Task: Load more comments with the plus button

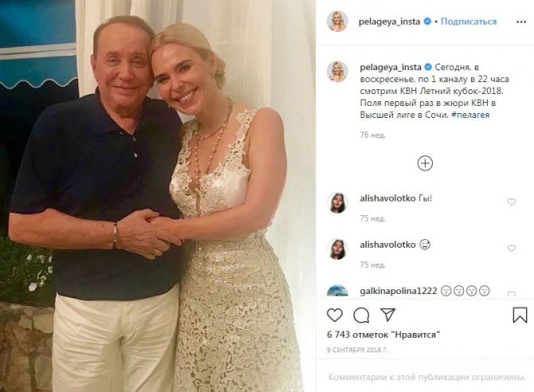Action: 425,163
